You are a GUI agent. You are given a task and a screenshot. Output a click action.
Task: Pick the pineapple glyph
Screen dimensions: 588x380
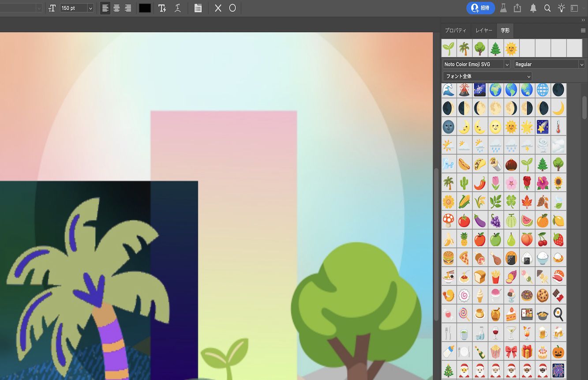[x=464, y=239]
